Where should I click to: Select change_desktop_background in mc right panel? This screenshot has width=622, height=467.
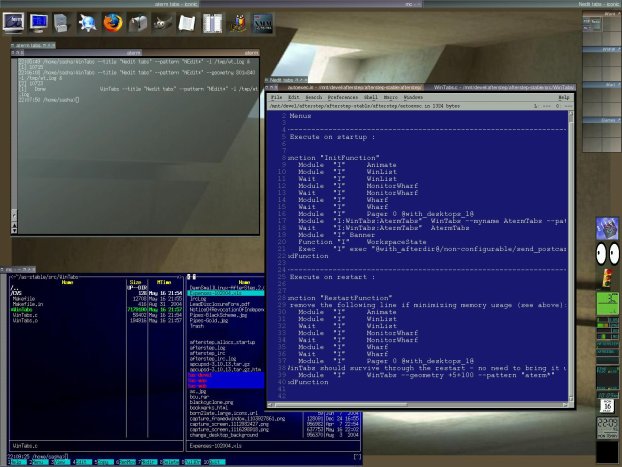[224, 435]
